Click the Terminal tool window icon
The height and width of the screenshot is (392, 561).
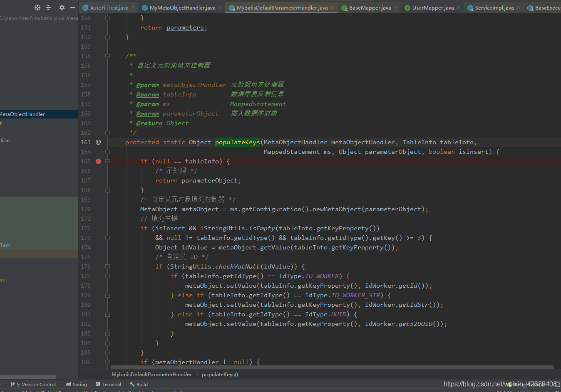click(98, 385)
